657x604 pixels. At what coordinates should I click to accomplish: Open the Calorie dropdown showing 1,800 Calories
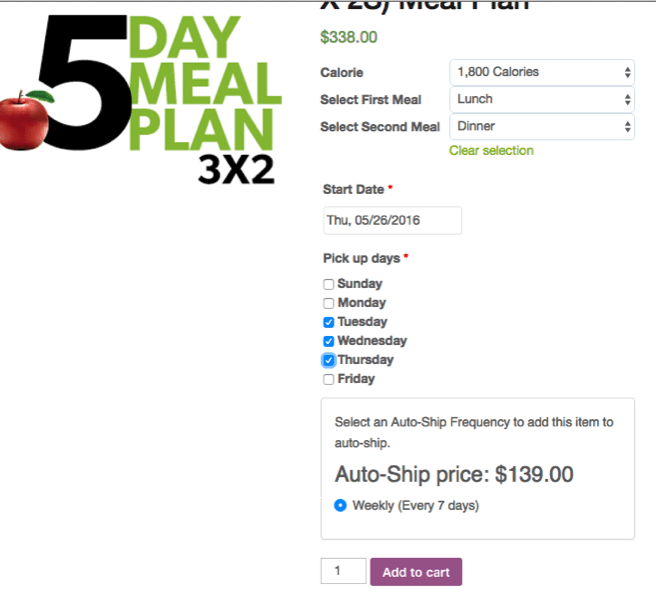542,72
